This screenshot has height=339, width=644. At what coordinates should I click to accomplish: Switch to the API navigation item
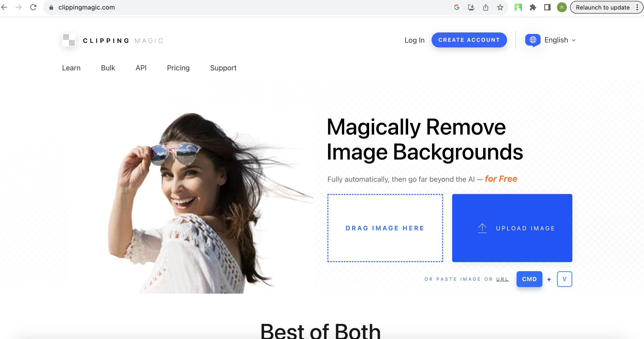click(x=141, y=68)
